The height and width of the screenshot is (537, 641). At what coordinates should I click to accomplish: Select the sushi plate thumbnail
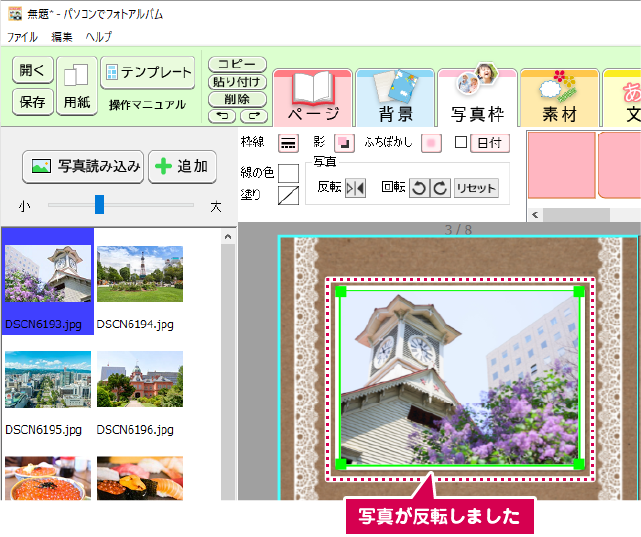tap(140, 478)
